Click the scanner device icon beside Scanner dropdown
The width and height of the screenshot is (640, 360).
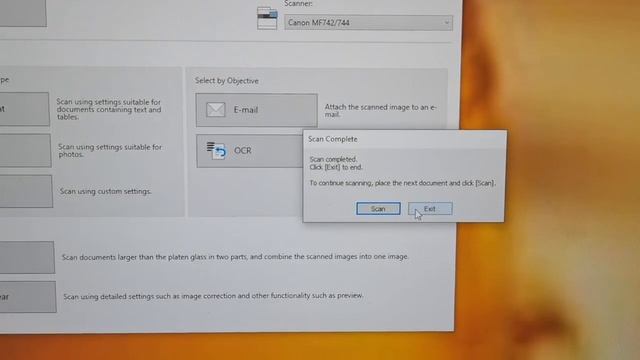pos(267,18)
